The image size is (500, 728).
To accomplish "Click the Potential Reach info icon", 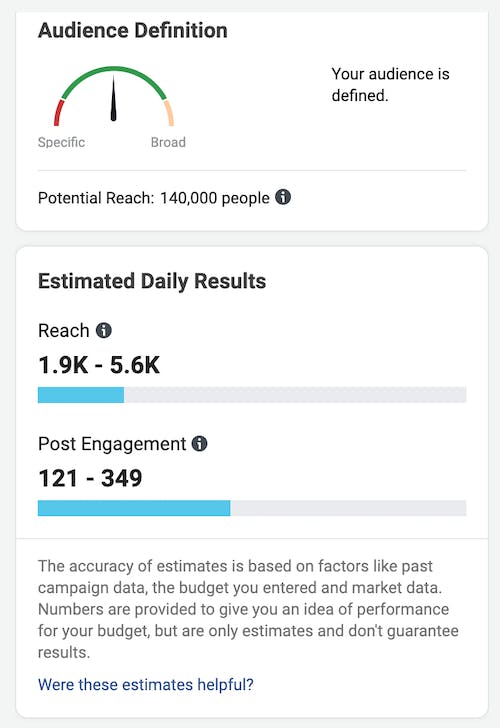I will pos(283,197).
